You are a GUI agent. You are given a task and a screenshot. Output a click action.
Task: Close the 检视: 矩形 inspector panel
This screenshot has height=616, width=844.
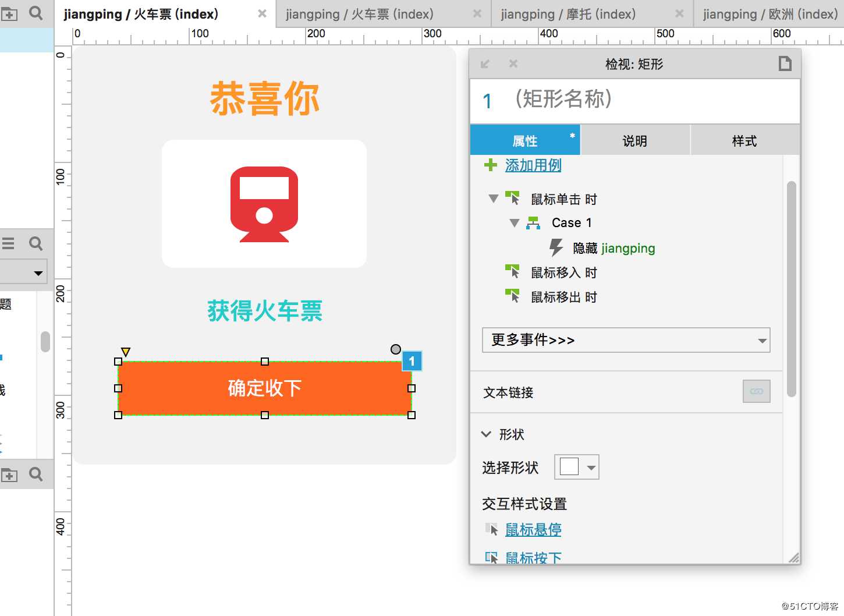[x=513, y=63]
